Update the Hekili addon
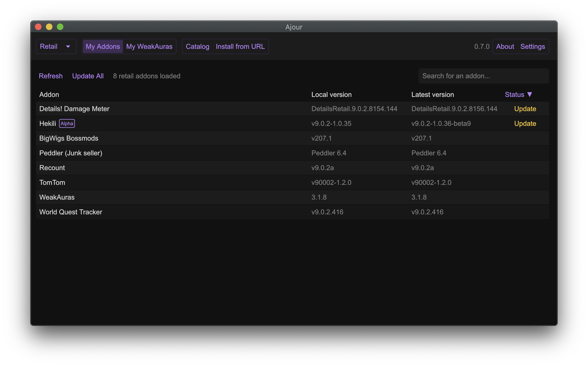 click(x=525, y=123)
